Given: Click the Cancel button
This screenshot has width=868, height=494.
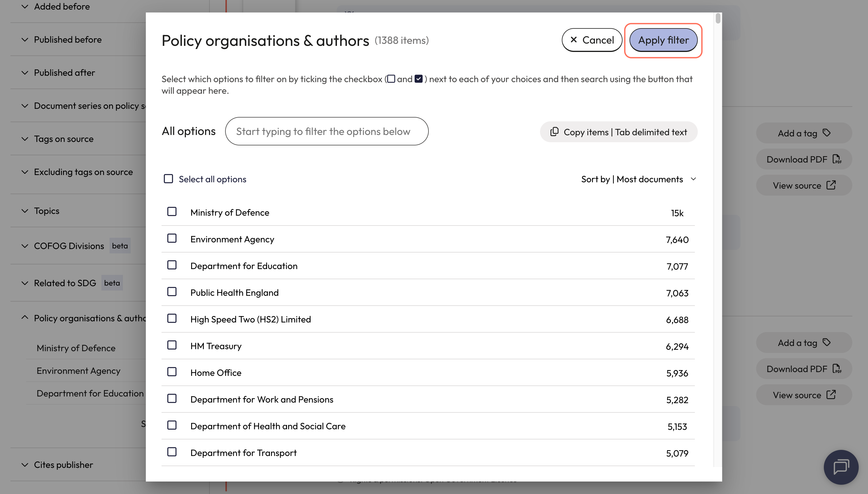Looking at the screenshot, I should [592, 40].
